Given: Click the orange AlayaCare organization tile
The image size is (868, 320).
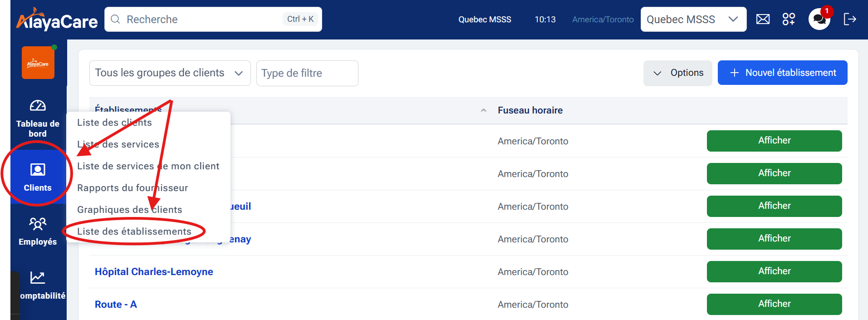Looking at the screenshot, I should point(38,63).
